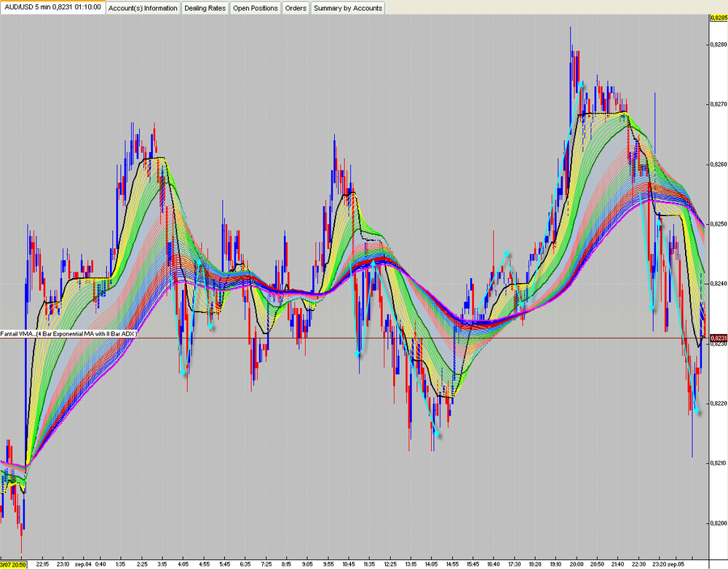This screenshot has width=728, height=570.
Task: Click the 12:25 time axis label
Action: click(390, 564)
